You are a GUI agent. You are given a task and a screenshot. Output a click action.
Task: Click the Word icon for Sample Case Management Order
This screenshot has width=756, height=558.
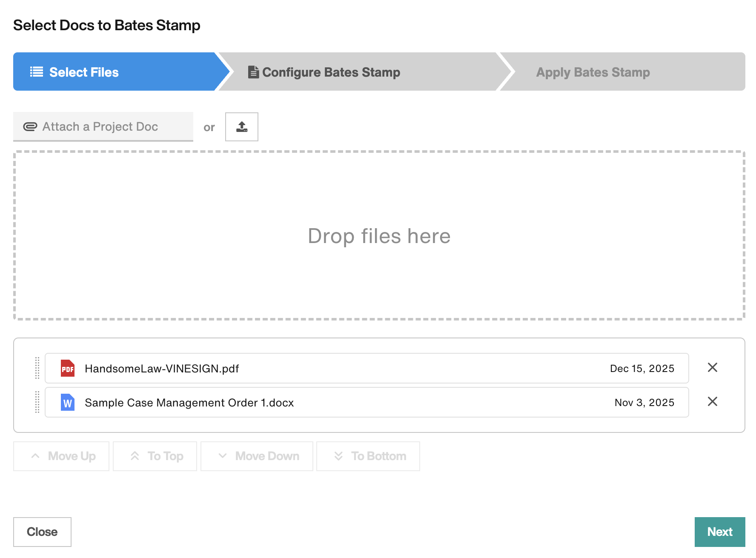(x=68, y=403)
